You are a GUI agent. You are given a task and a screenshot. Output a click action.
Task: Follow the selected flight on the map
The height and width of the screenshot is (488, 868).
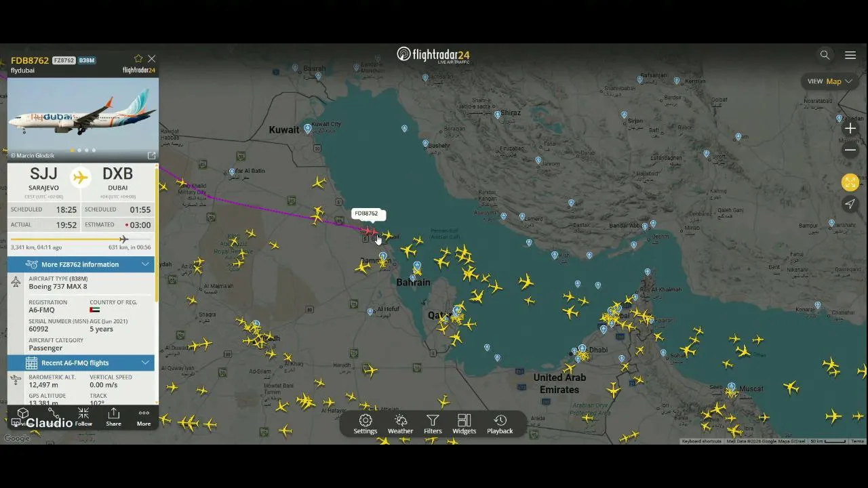[x=83, y=417]
